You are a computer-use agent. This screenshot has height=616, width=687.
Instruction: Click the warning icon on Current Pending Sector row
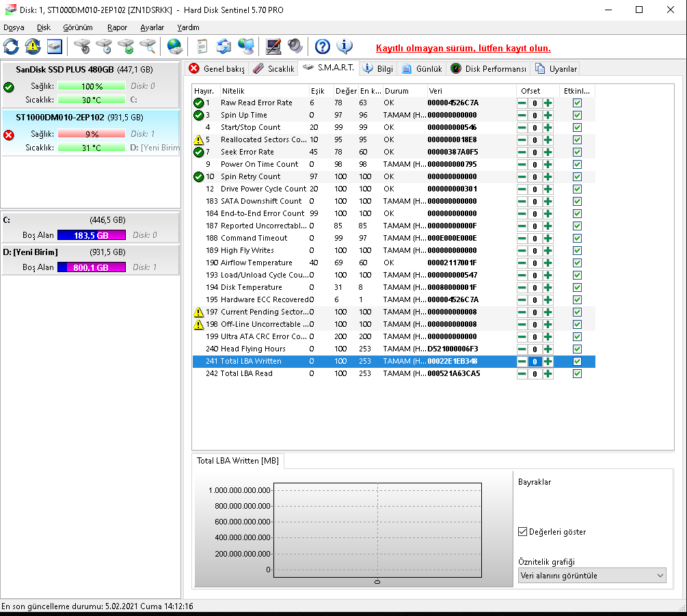(x=198, y=312)
